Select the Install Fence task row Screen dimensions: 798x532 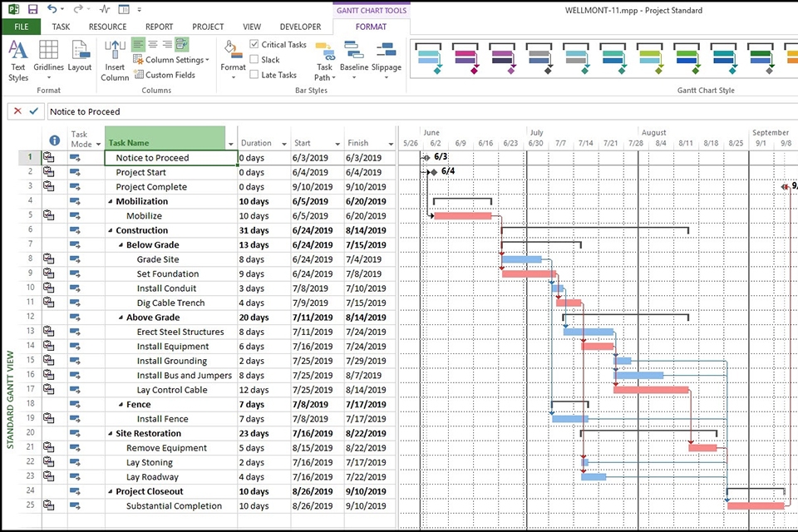(162, 418)
